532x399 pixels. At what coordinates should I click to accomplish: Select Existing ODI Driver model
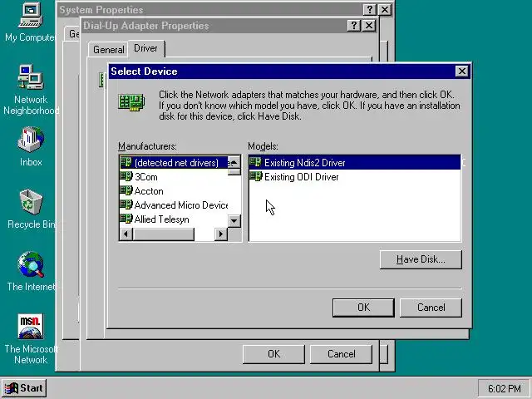355,177
